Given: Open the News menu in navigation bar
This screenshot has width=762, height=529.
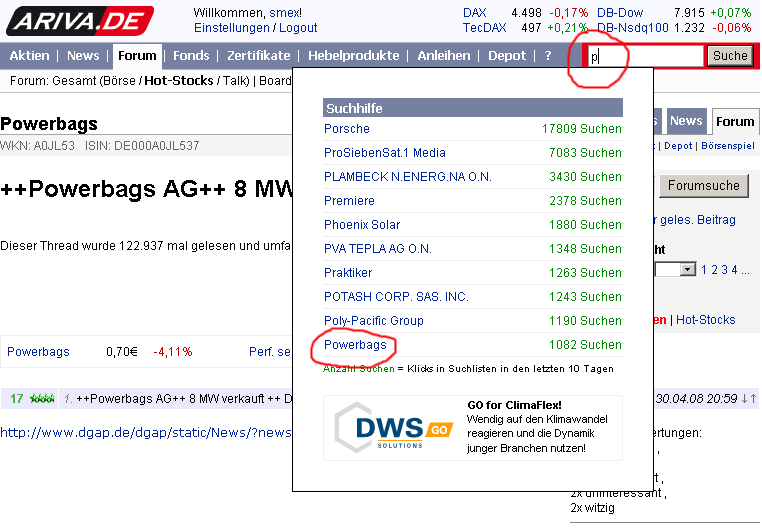Looking at the screenshot, I should (x=83, y=56).
